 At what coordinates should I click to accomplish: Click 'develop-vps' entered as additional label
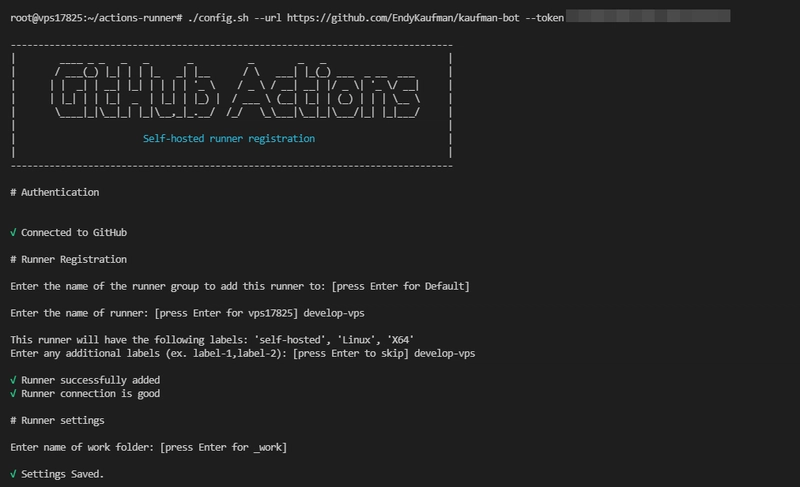click(444, 353)
